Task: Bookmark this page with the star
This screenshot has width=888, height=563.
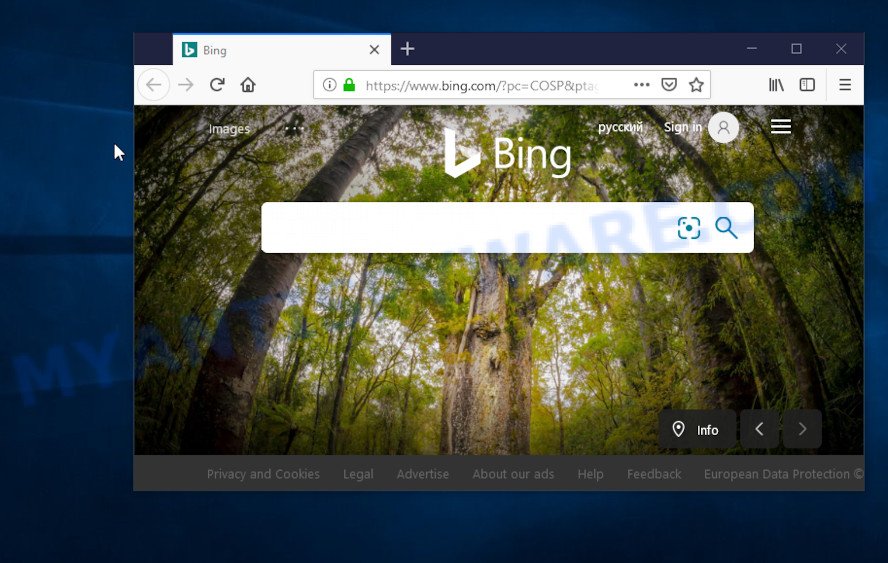Action: coord(696,85)
